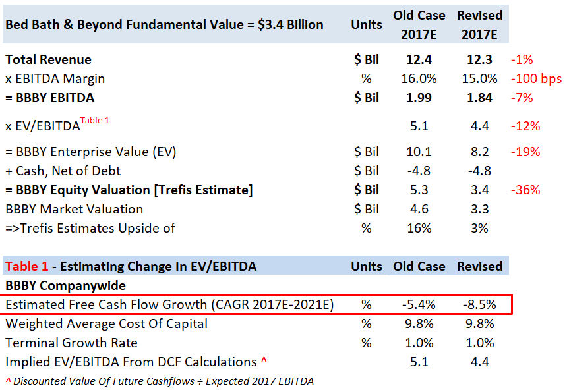Select the -100 bps change value
This screenshot has height=392, width=569.
[536, 79]
